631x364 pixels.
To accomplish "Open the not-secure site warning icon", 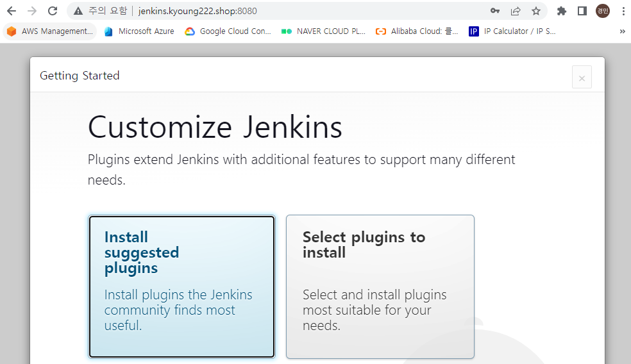I will point(78,11).
